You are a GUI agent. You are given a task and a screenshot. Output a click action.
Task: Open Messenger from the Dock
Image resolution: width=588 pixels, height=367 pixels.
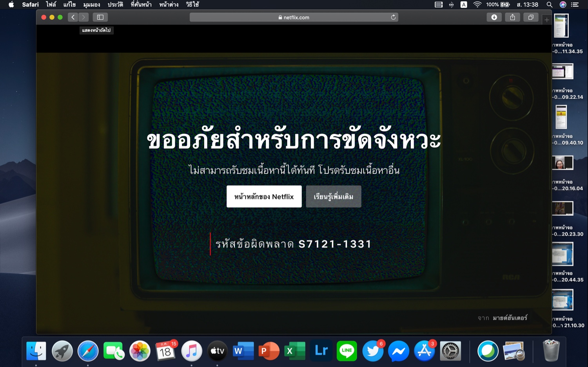pos(398,351)
